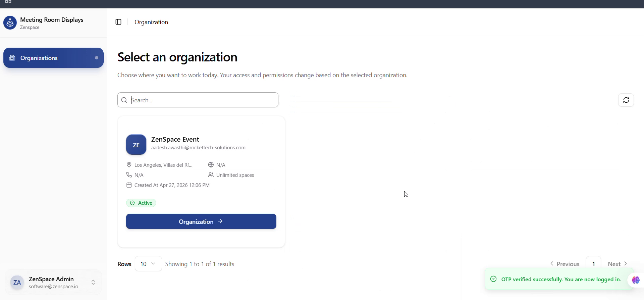Click the Meeting Room Displays logo icon
The height and width of the screenshot is (300, 644).
10,23
